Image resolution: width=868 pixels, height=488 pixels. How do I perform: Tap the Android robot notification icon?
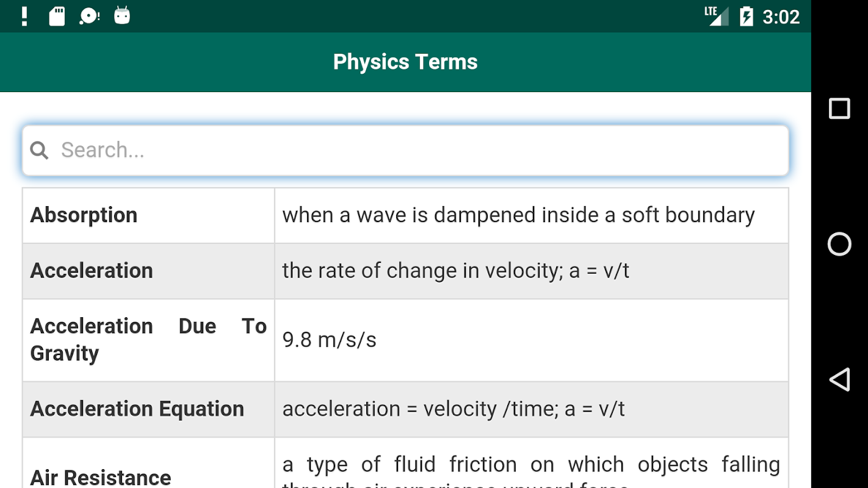[x=122, y=16]
